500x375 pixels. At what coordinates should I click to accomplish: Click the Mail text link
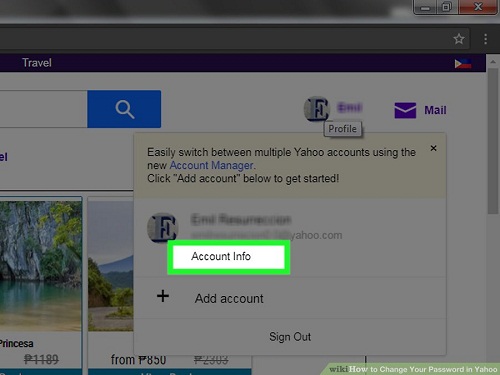pos(435,110)
